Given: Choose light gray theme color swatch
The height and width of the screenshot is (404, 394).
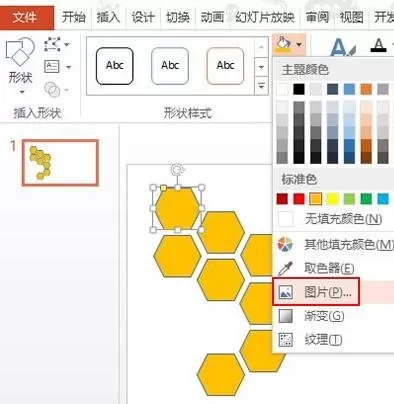Looking at the screenshot, I should 316,89.
